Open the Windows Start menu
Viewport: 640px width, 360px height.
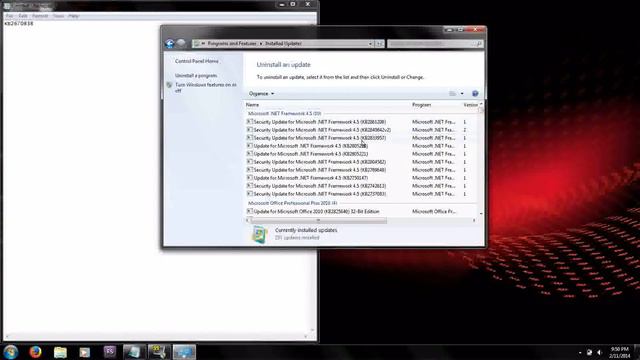tap(11, 351)
